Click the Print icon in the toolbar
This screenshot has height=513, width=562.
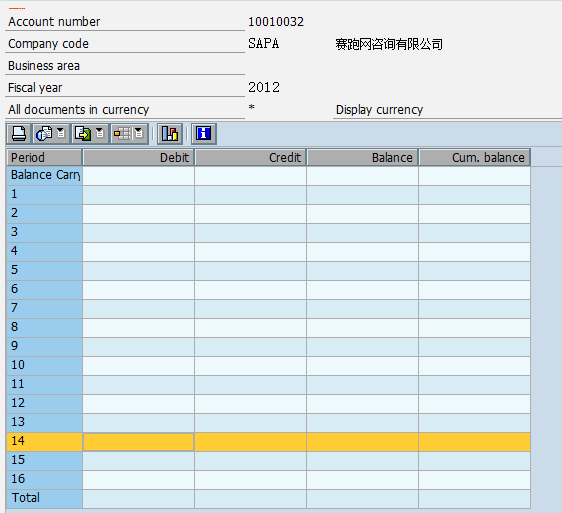click(19, 134)
